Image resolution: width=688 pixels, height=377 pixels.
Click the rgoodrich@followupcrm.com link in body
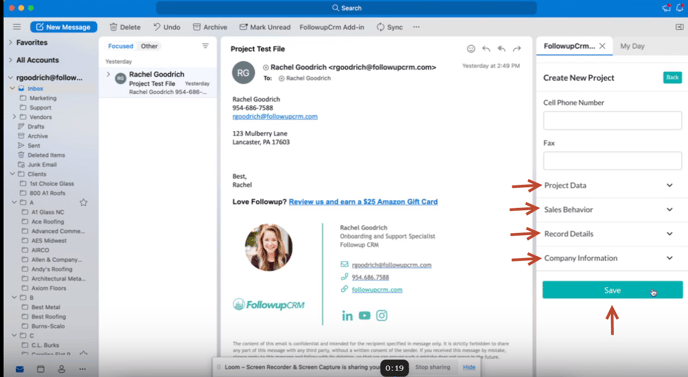275,116
